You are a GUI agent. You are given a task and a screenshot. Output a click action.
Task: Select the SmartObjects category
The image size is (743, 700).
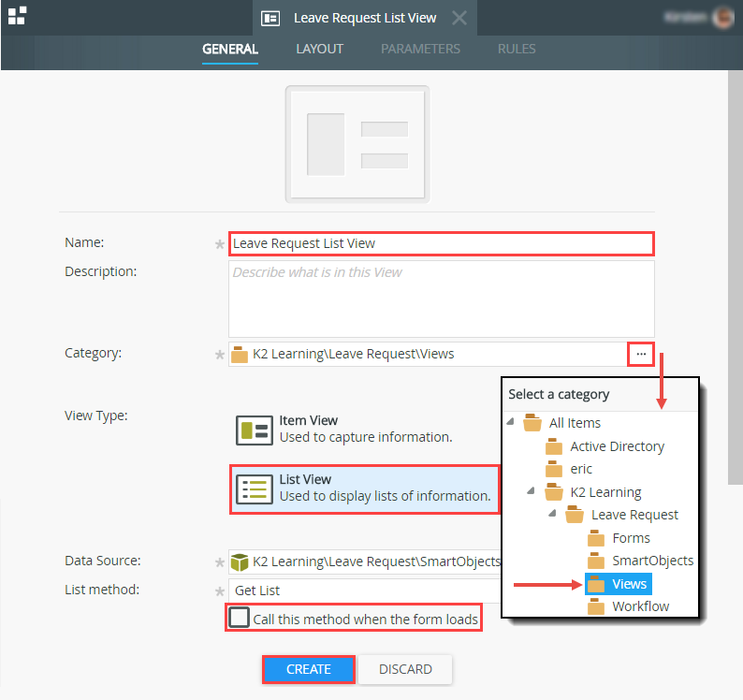(652, 561)
